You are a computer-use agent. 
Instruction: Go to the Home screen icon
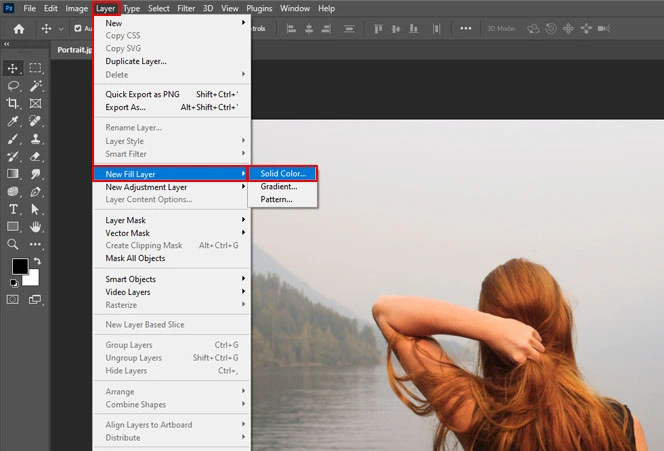(x=19, y=28)
